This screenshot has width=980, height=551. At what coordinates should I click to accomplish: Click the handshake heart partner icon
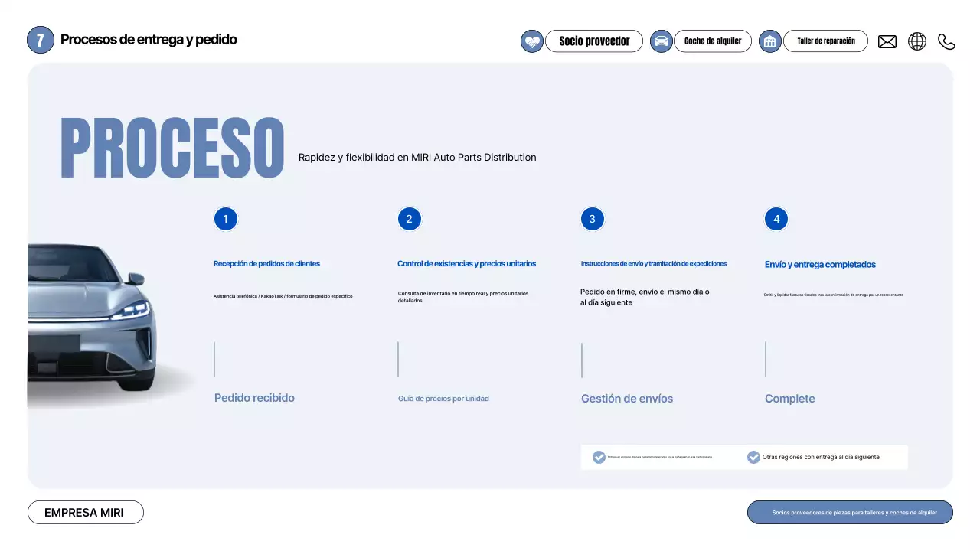tap(532, 41)
